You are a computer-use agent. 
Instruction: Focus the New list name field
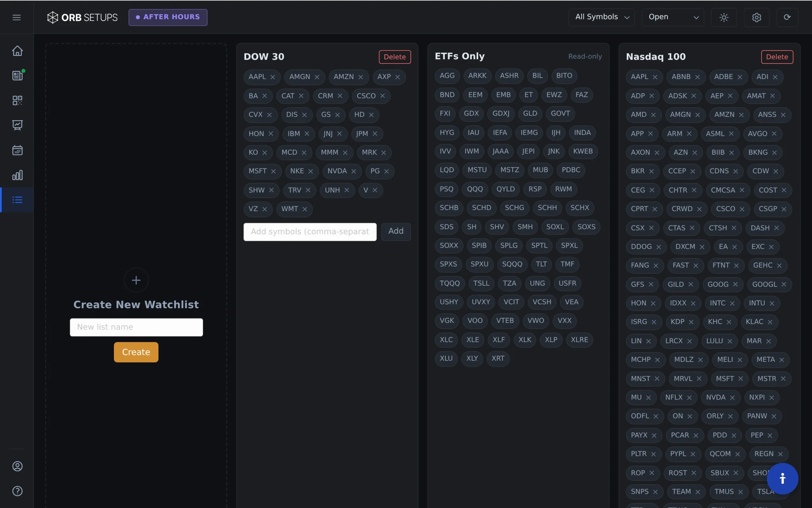click(136, 327)
